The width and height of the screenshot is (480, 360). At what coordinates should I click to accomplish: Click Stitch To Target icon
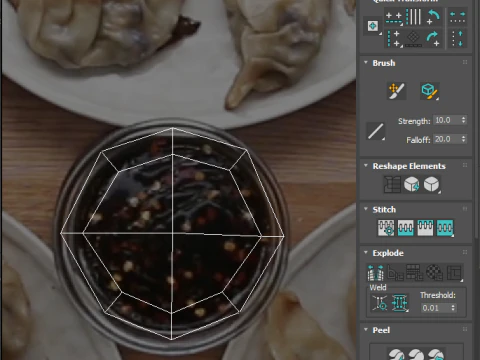pos(386,228)
